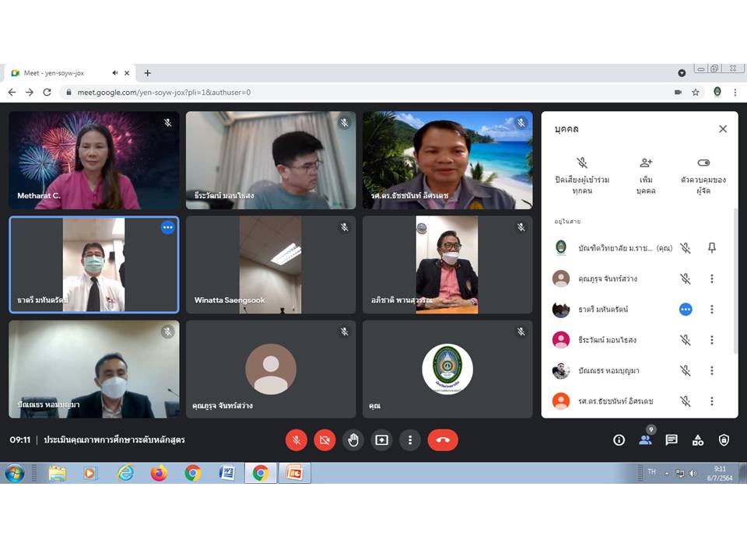Click the present screen button

point(381,440)
